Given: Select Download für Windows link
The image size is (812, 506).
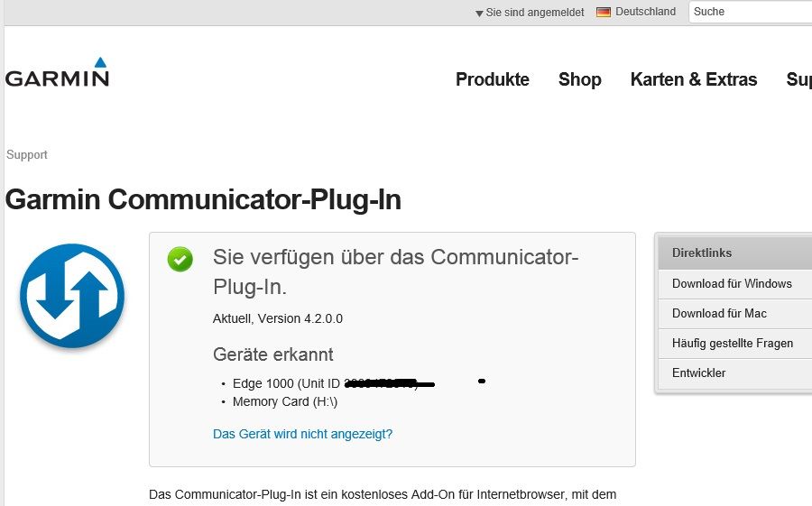Looking at the screenshot, I should (732, 283).
